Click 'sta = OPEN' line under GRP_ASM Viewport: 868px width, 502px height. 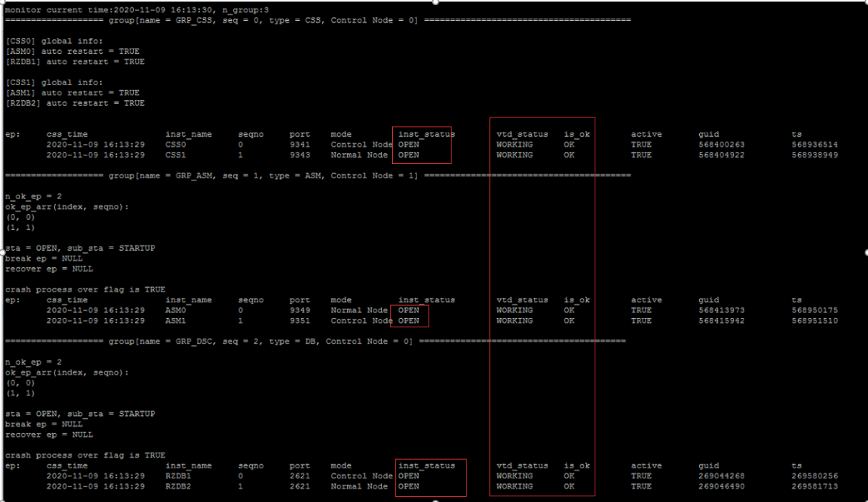coord(80,248)
